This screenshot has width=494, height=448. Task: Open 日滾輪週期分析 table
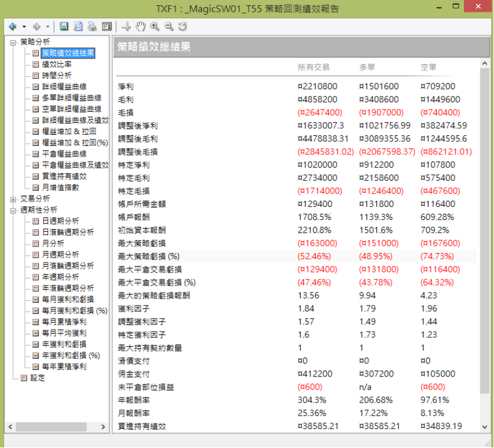[x=68, y=232]
